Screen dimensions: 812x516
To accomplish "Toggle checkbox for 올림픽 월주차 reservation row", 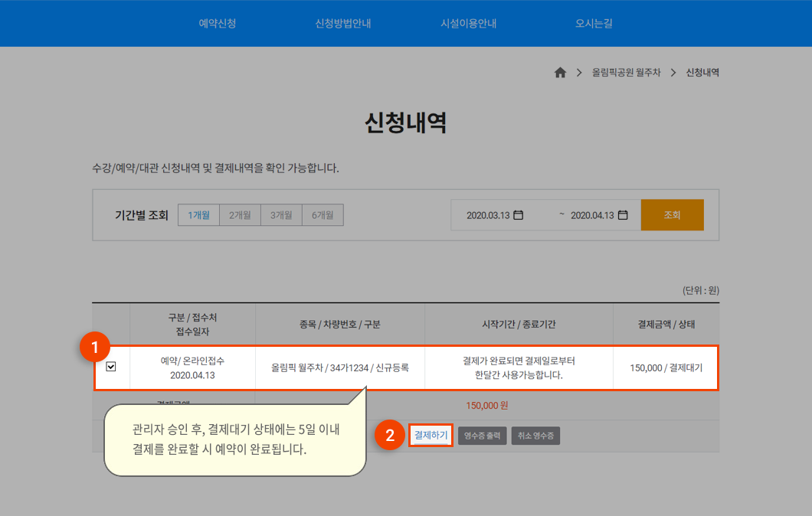I will pyautogui.click(x=111, y=367).
